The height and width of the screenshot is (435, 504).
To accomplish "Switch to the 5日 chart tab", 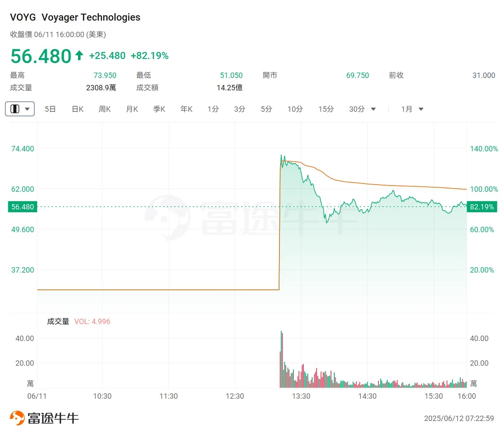I will (x=50, y=109).
